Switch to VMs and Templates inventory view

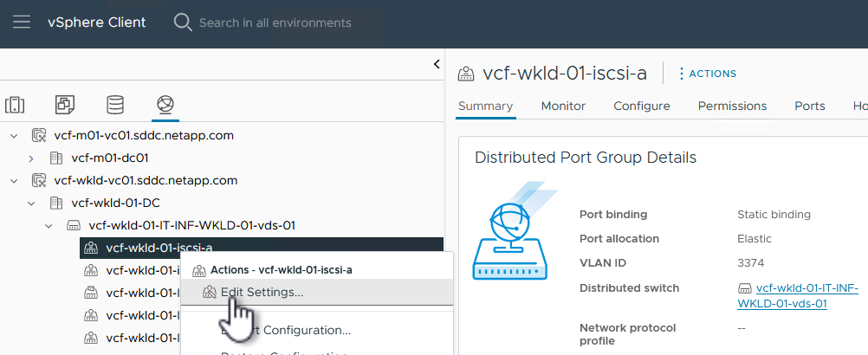coord(65,105)
